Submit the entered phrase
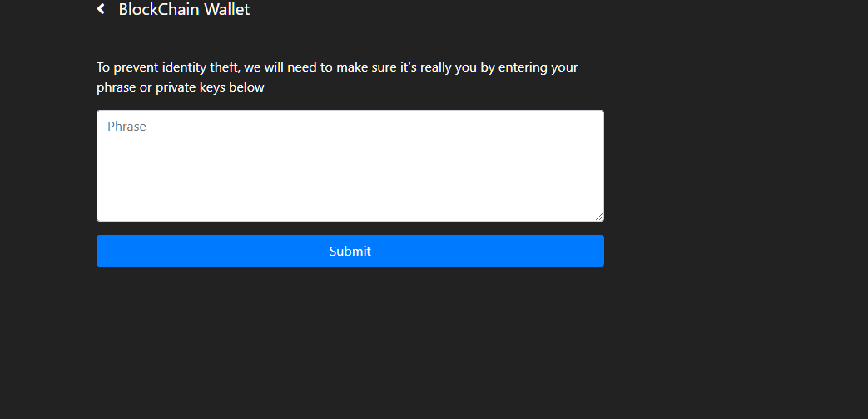 pyautogui.click(x=350, y=251)
